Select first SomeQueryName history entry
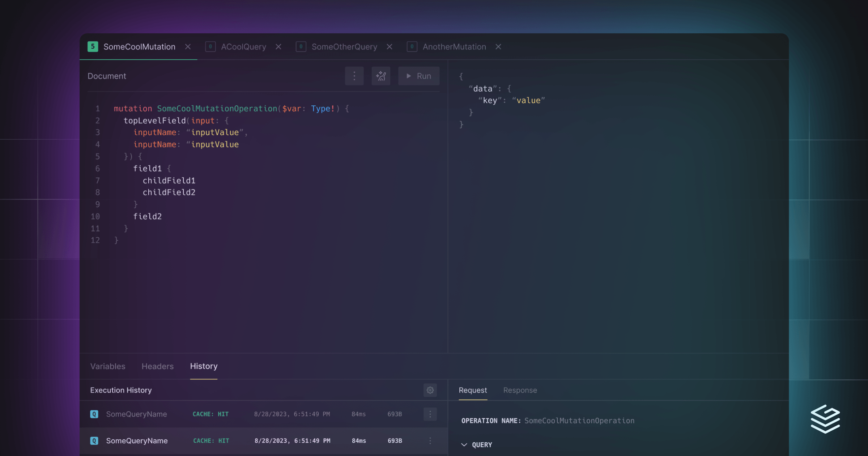Viewport: 868px width, 456px height. (264, 414)
